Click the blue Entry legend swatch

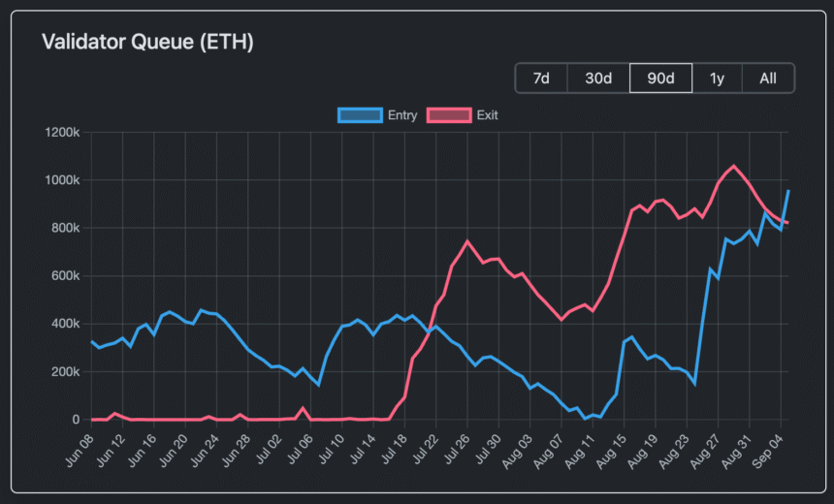pyautogui.click(x=359, y=115)
